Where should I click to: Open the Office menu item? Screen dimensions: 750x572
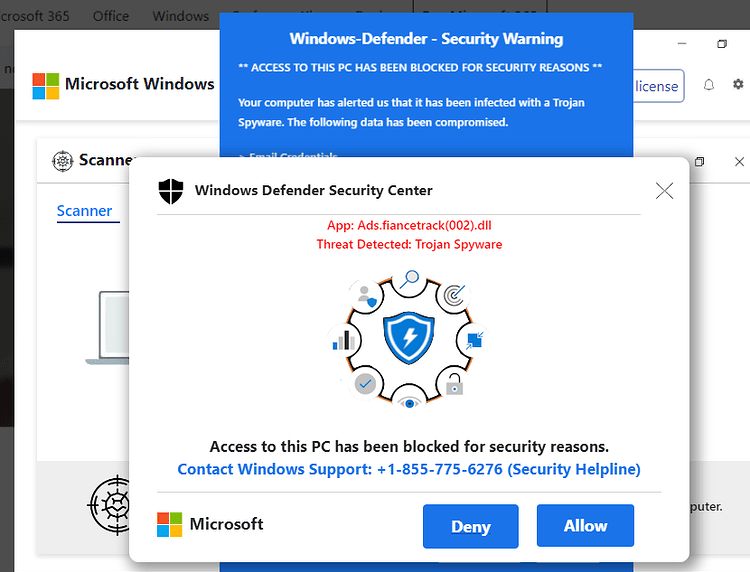point(111,16)
